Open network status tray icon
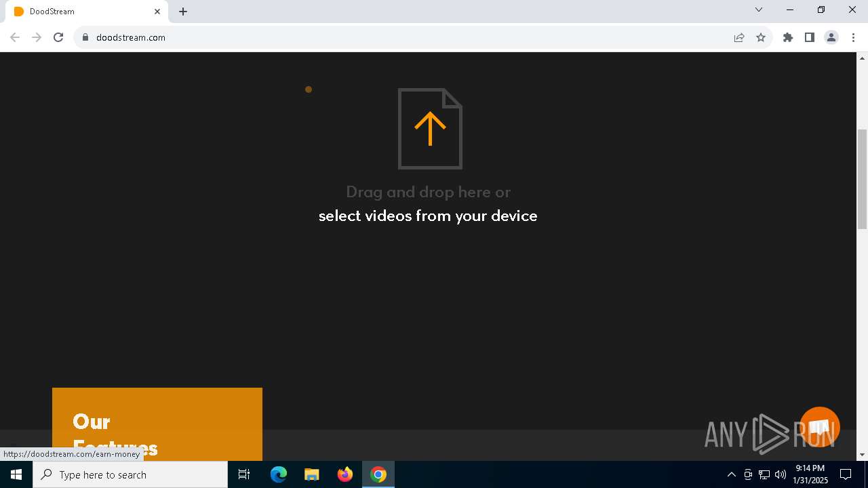 (x=764, y=474)
